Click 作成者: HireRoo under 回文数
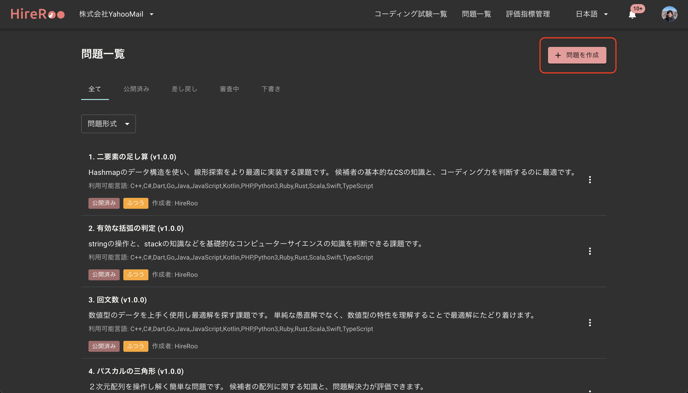The height and width of the screenshot is (393, 688). tap(175, 346)
